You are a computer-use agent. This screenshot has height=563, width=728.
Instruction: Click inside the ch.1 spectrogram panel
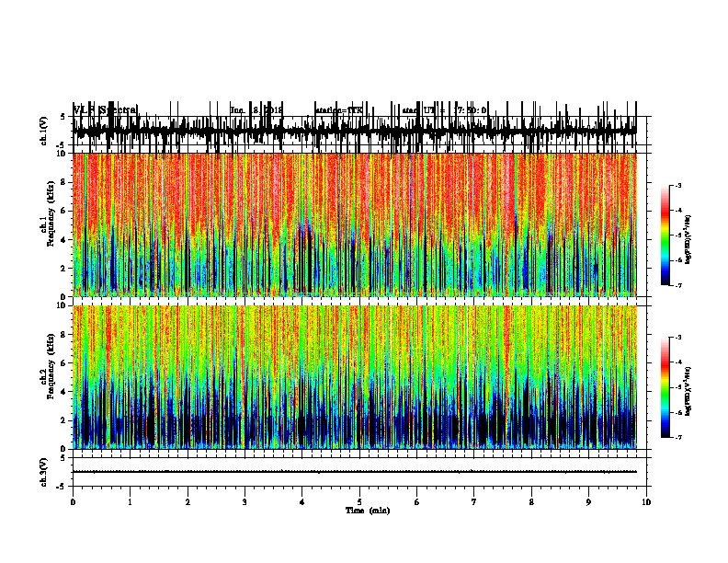pyautogui.click(x=355, y=224)
